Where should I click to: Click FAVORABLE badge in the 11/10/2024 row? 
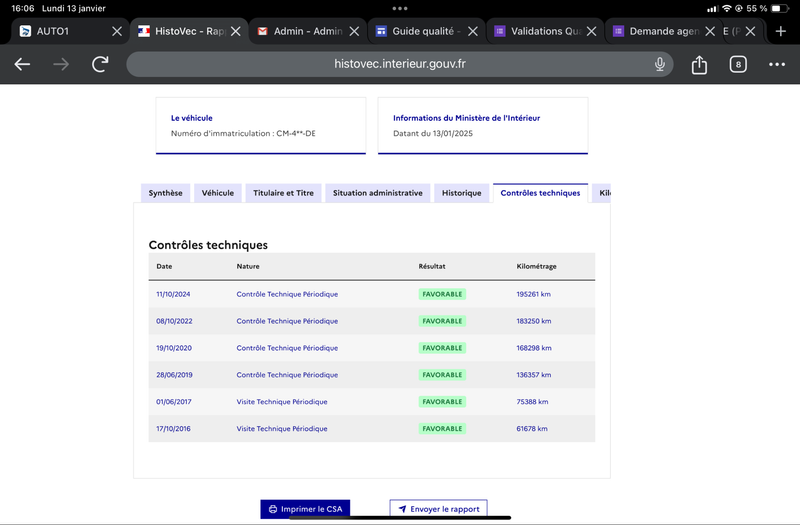pos(442,294)
